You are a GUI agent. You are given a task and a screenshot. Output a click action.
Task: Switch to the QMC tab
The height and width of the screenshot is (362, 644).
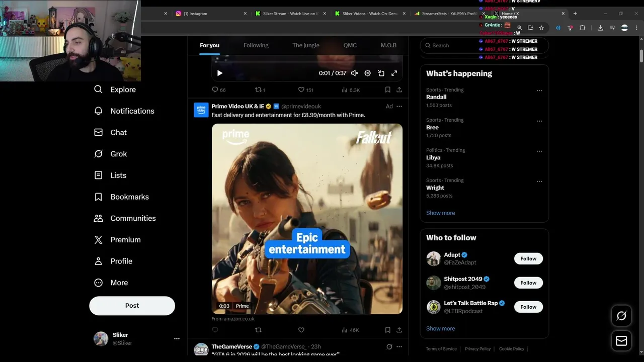[x=350, y=45]
